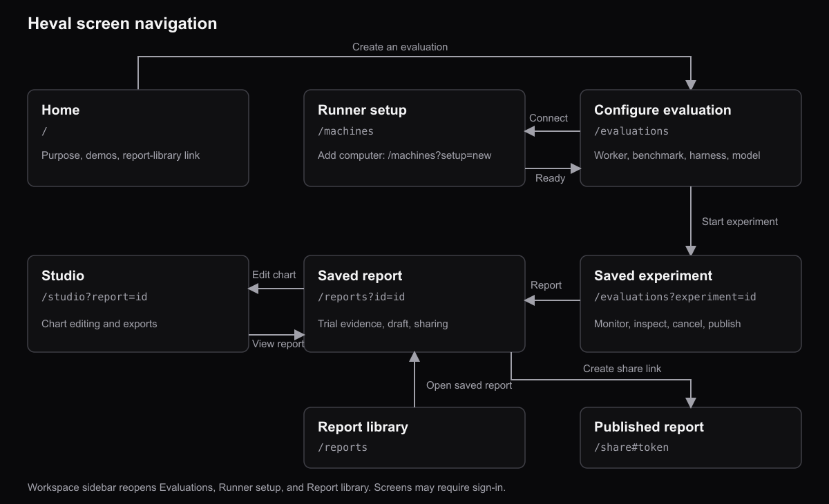Select the Saved experiment node title
This screenshot has width=829, height=504.
pos(653,275)
